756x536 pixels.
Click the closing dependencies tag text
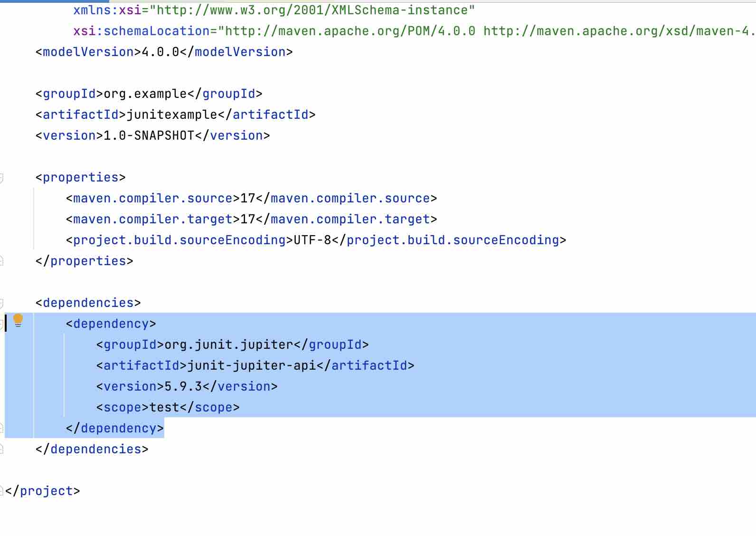pos(92,449)
